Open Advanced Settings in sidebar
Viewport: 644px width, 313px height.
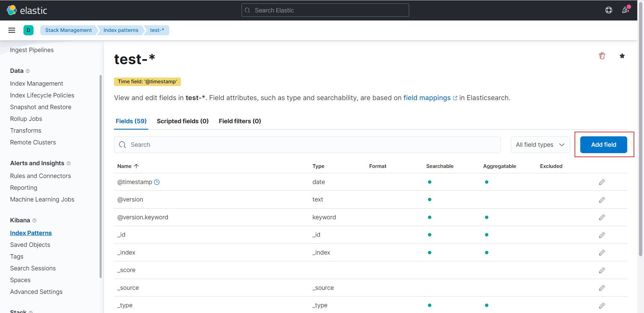coord(36,292)
